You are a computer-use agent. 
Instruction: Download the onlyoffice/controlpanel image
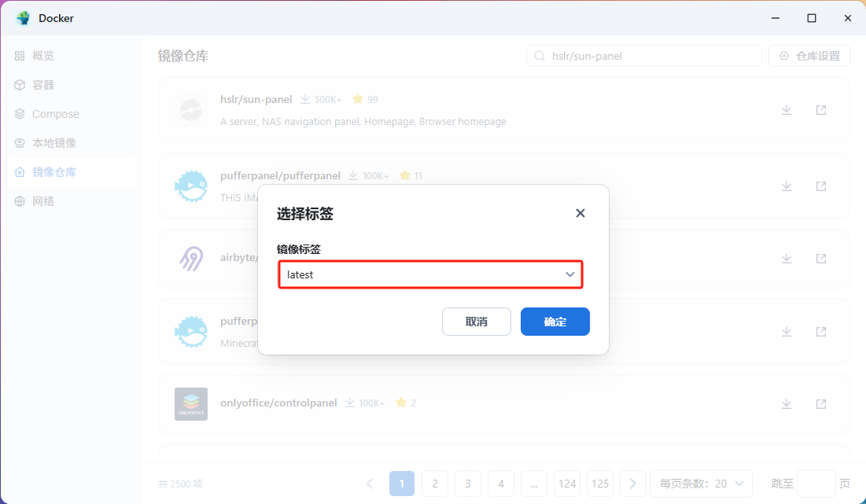(x=787, y=404)
